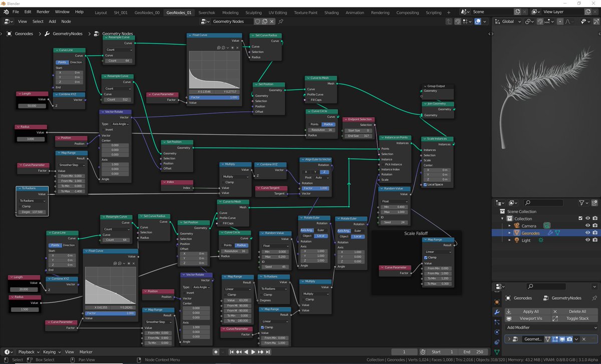This screenshot has width=601, height=364.
Task: Click the Camera data icon in outliner
Action: pos(547,226)
